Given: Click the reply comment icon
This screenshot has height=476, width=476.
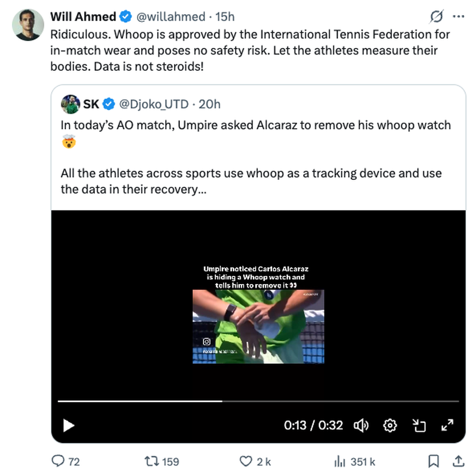Looking at the screenshot, I should pyautogui.click(x=58, y=461).
